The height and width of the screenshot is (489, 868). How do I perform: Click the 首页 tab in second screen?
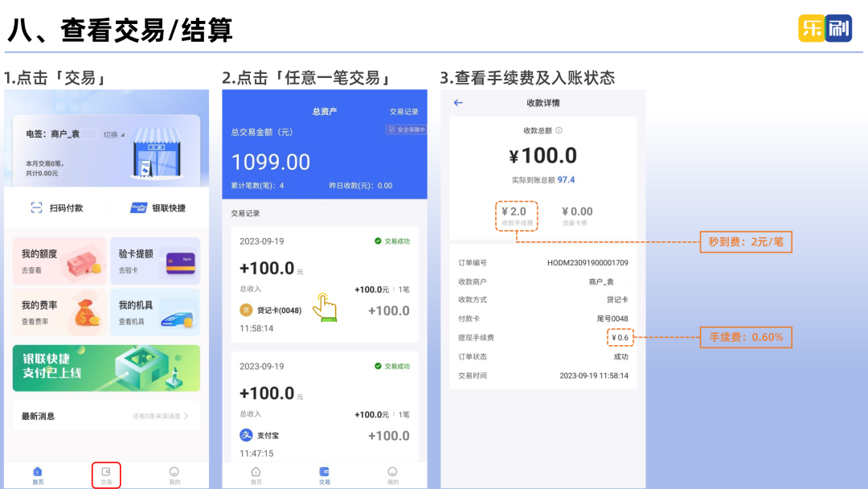(x=256, y=475)
